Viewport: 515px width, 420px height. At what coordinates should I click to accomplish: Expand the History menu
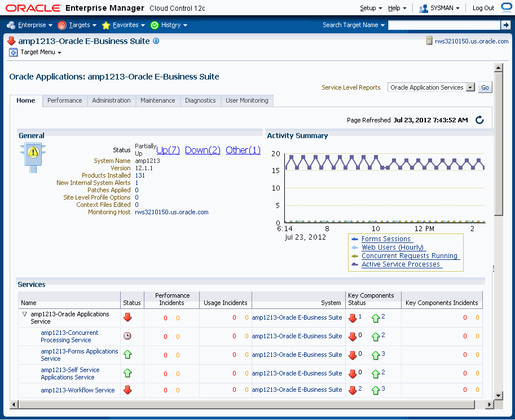click(x=174, y=25)
